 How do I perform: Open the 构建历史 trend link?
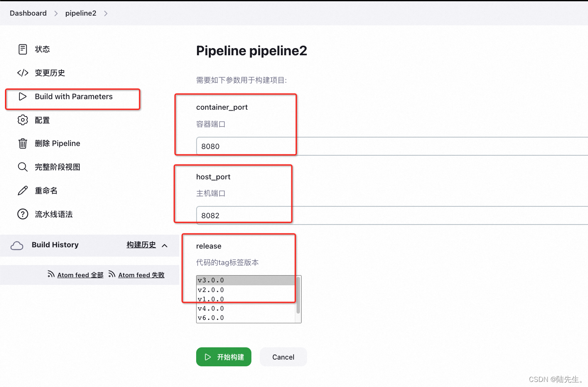(141, 245)
